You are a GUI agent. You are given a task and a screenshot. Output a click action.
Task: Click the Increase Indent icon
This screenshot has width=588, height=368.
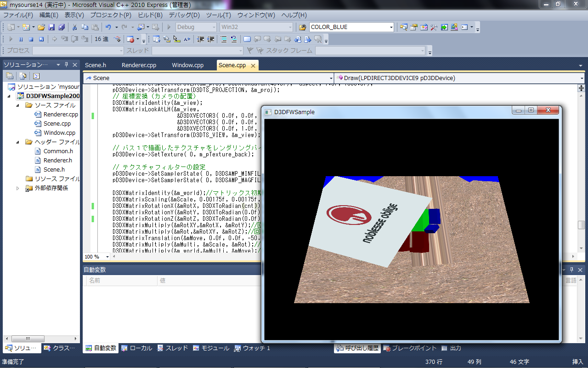tap(210, 39)
